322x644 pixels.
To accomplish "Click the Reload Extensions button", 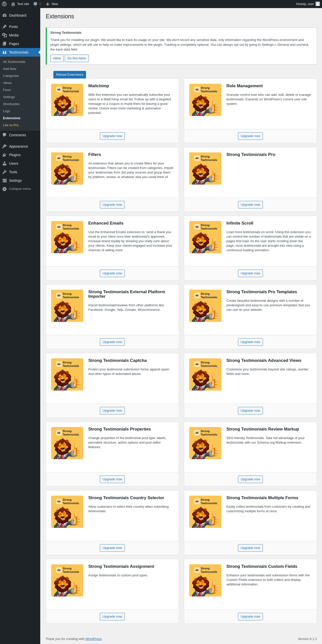I will (70, 75).
